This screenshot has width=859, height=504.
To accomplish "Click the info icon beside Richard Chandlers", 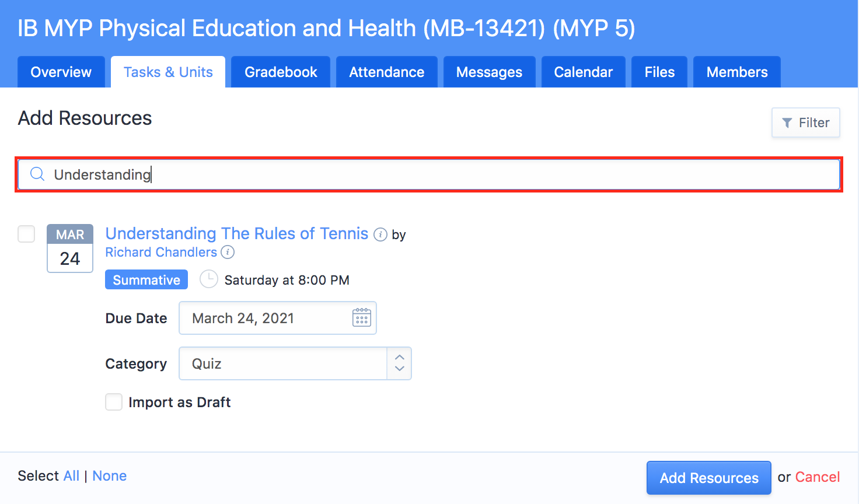I will pos(228,252).
